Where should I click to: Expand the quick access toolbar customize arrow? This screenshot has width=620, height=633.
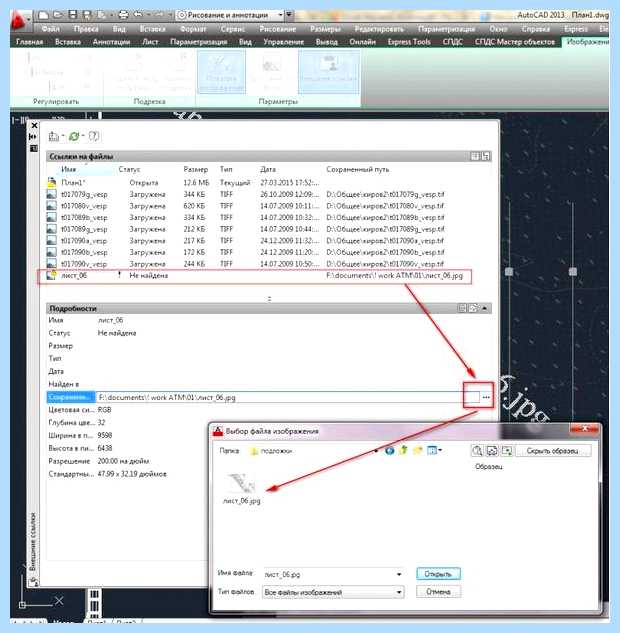click(289, 15)
